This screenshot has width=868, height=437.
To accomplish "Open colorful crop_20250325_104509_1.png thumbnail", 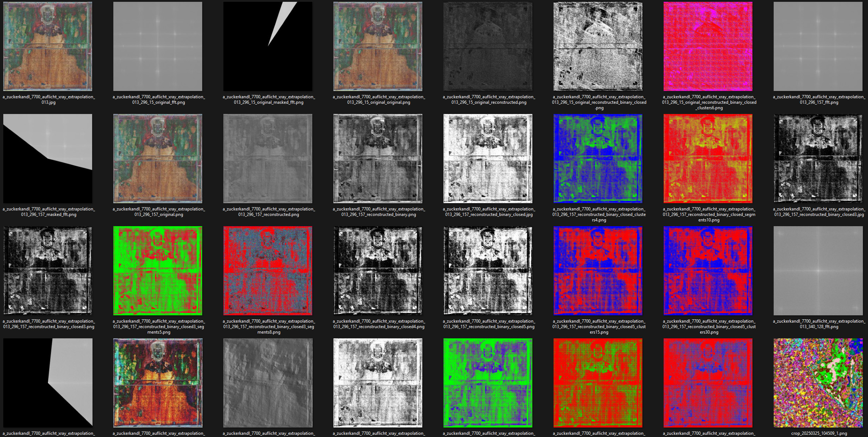I will click(x=818, y=383).
